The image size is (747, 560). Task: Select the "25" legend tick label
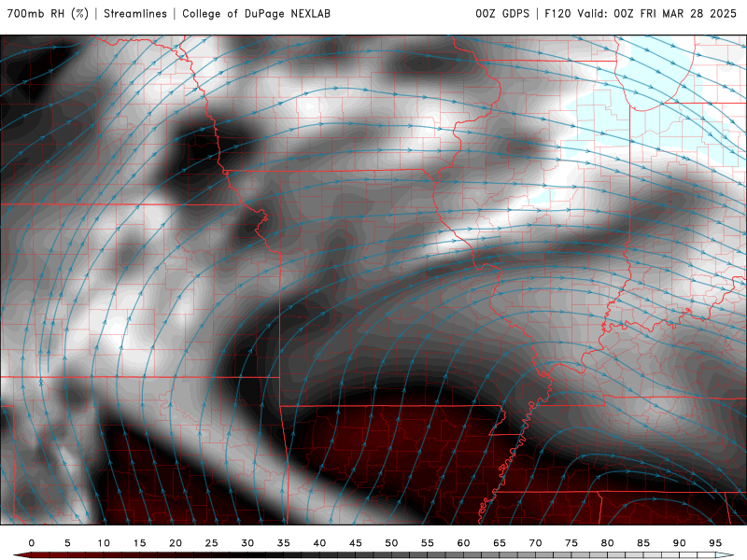[212, 543]
